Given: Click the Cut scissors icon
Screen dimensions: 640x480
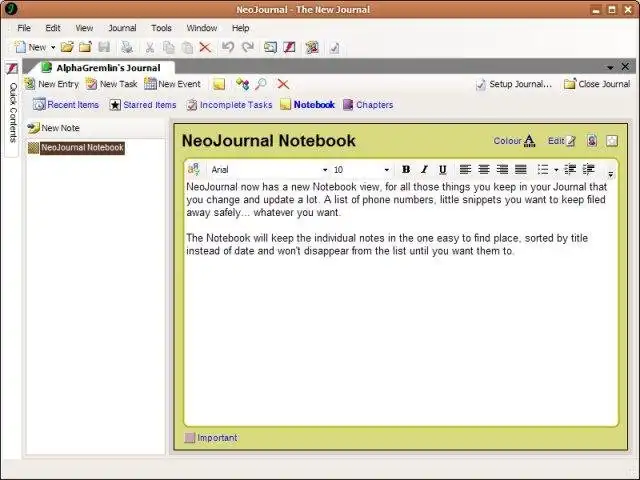Looking at the screenshot, I should point(150,48).
